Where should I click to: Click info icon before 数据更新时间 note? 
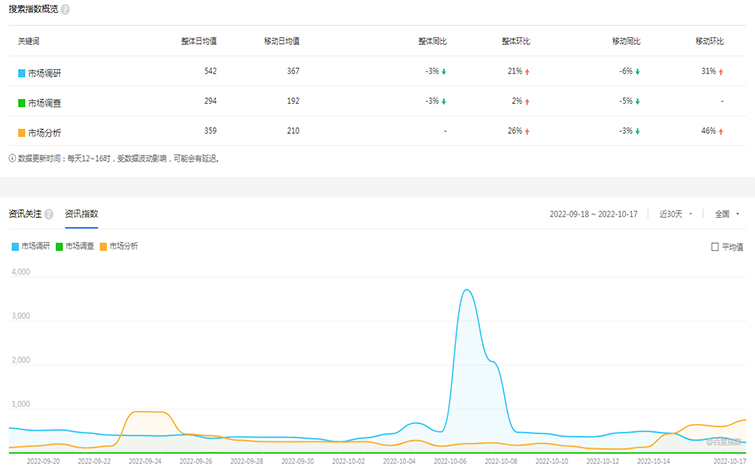[x=12, y=158]
